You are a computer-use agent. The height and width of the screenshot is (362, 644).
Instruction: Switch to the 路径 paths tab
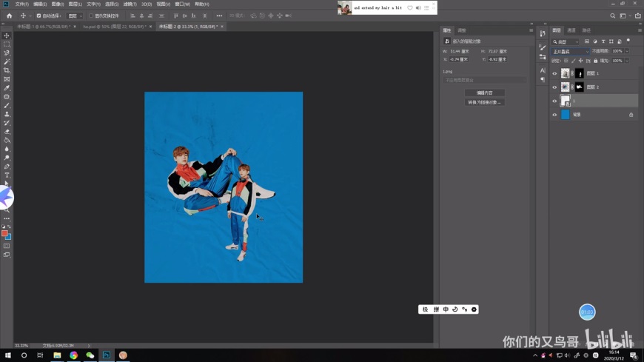pos(586,30)
